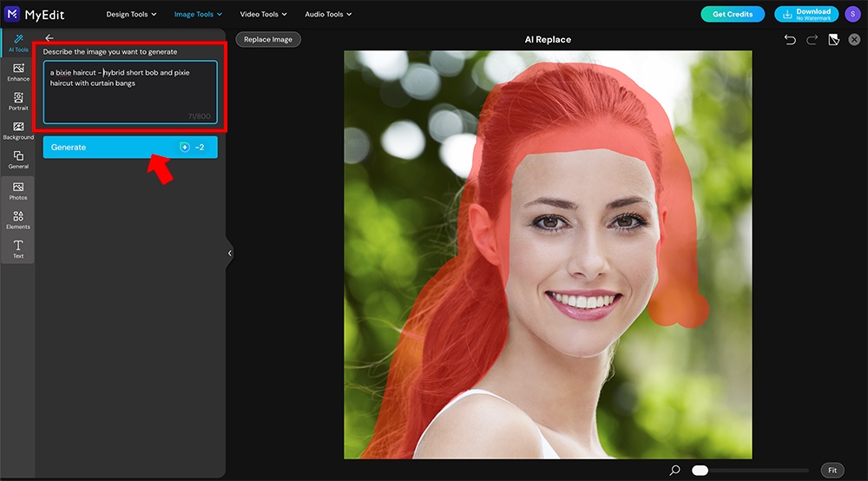
Task: Open the Photos panel
Action: pyautogui.click(x=18, y=191)
